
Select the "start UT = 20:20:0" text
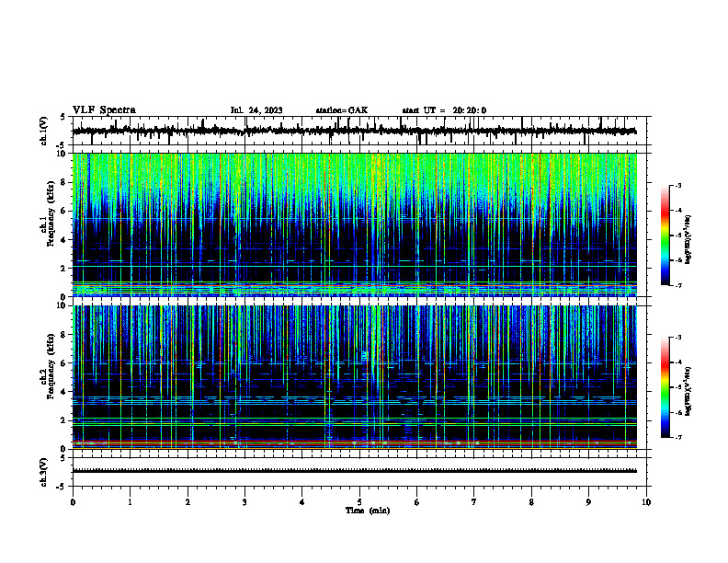pos(444,110)
